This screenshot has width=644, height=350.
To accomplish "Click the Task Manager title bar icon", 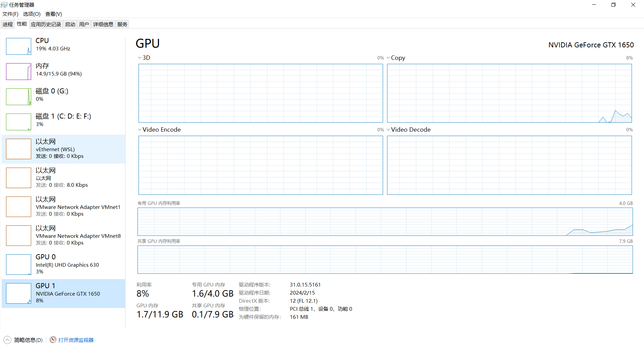I will 4,5.
